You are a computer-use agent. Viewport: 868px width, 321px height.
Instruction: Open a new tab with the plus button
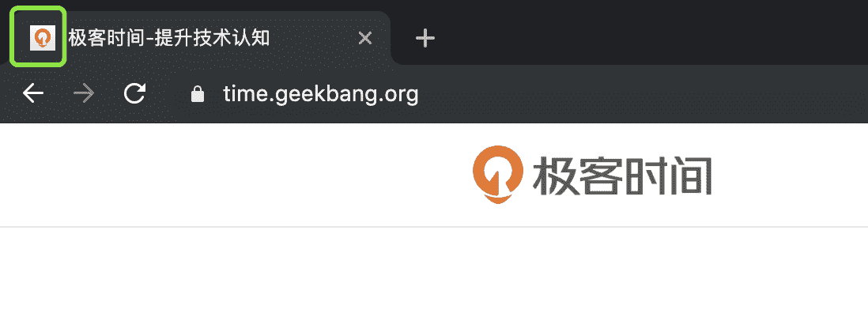coord(425,38)
